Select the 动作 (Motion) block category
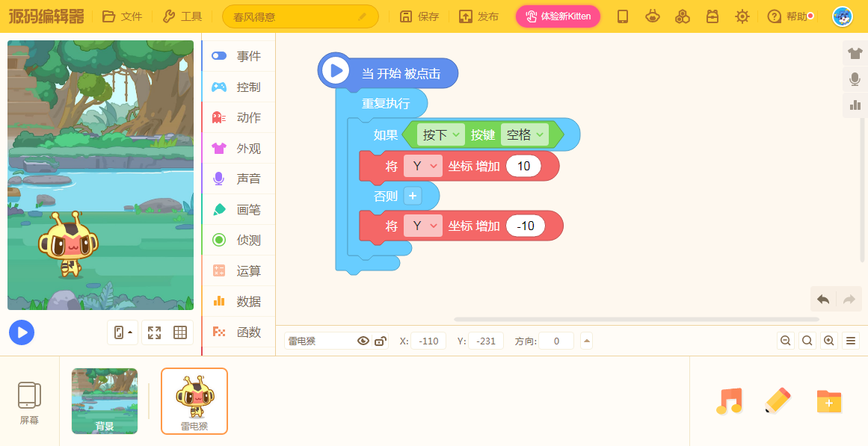 pos(238,117)
